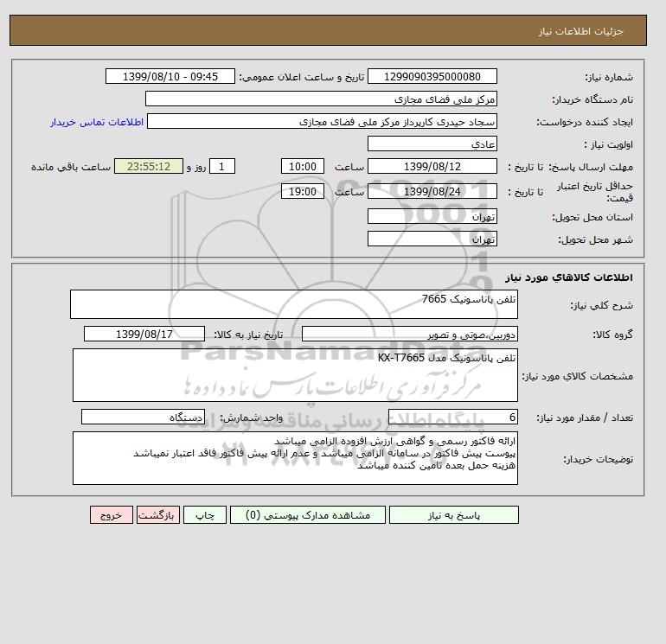Screen dimensions: 666x644
Task: Click label 'گروه کالا:'
Action: click(x=612, y=335)
